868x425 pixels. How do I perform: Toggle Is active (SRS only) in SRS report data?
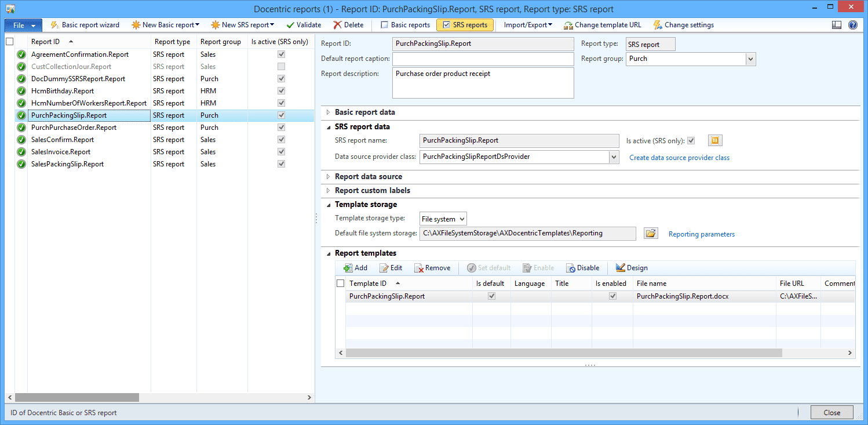click(x=691, y=141)
